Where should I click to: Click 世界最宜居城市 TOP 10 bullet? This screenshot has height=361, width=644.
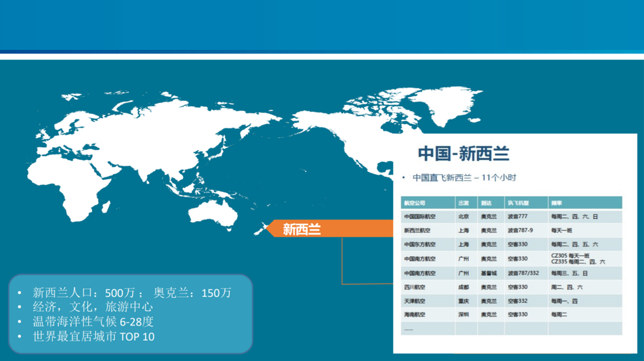pos(93,337)
